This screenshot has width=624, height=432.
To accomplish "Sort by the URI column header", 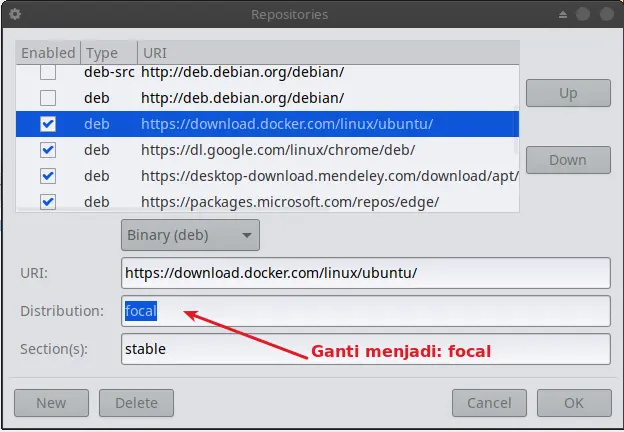I will (x=328, y=53).
